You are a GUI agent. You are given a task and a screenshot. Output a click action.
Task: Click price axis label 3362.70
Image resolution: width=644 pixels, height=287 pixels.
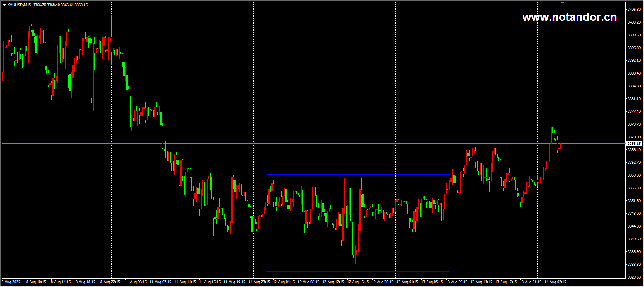coord(634,163)
